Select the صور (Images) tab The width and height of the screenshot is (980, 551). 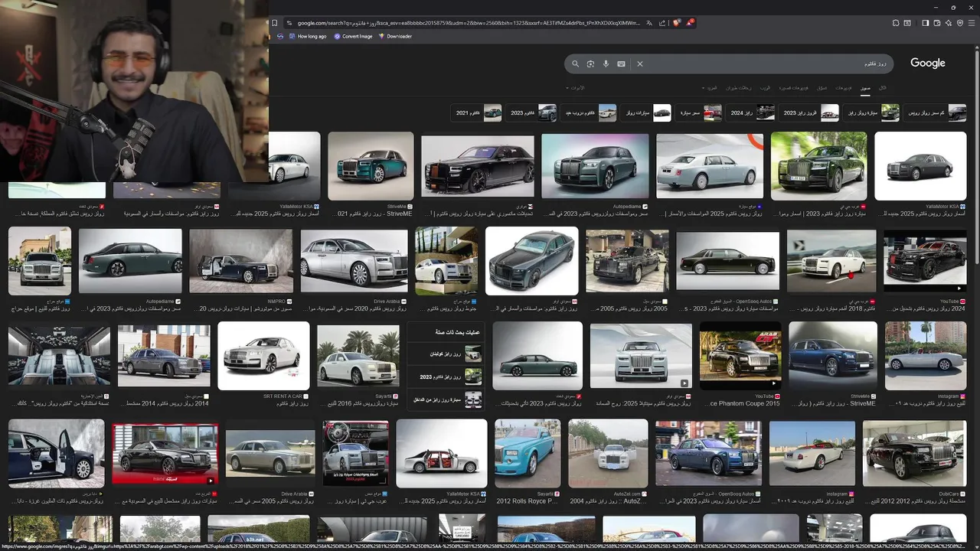coord(865,88)
